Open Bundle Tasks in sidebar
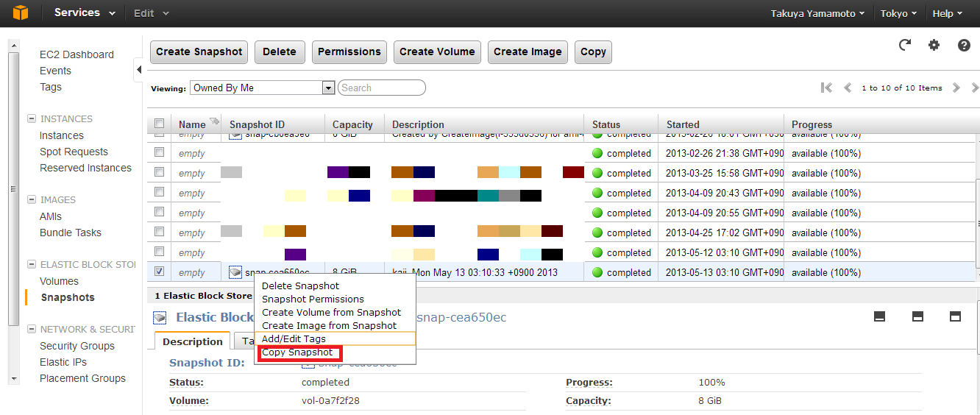The height and width of the screenshot is (415, 980). (71, 233)
